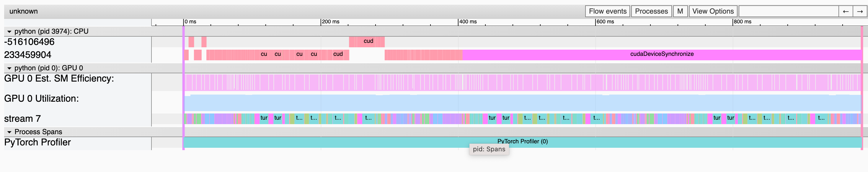The image size is (868, 172).
Task: Select GPU 0 Est. SM Efficiency track label
Action: click(59, 78)
